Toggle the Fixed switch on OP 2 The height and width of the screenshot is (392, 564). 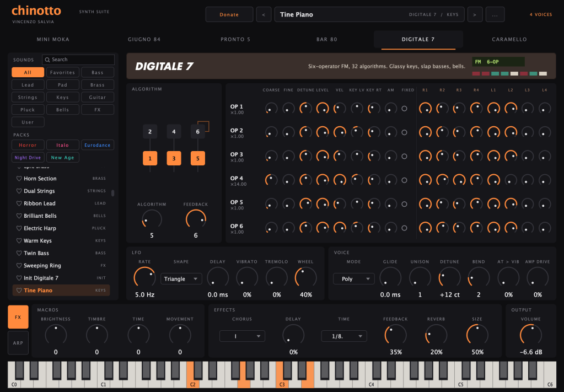(x=404, y=132)
